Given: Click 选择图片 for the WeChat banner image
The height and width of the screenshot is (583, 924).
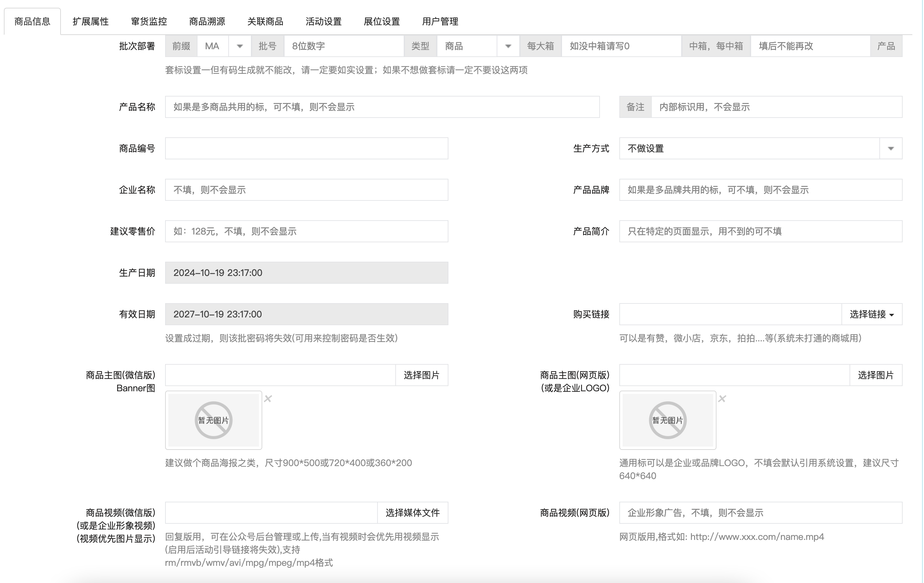Looking at the screenshot, I should (x=422, y=375).
